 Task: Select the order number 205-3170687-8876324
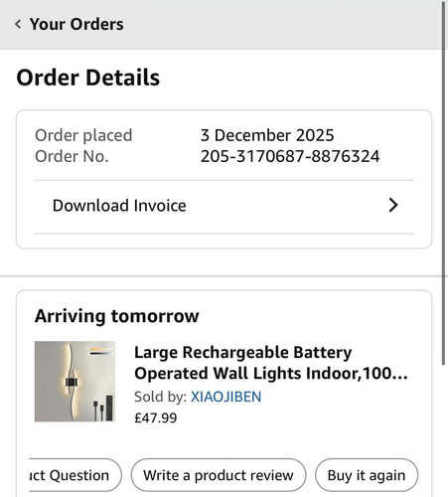tap(290, 156)
